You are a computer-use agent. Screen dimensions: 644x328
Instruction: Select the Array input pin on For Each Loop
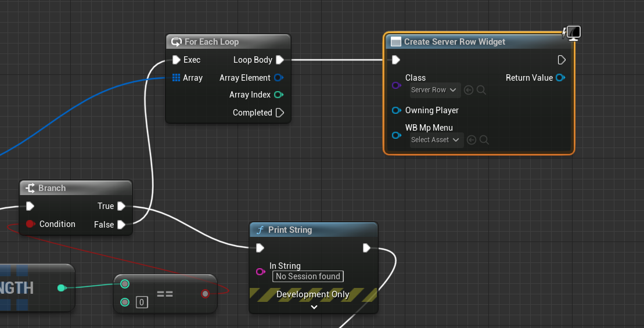(x=176, y=78)
